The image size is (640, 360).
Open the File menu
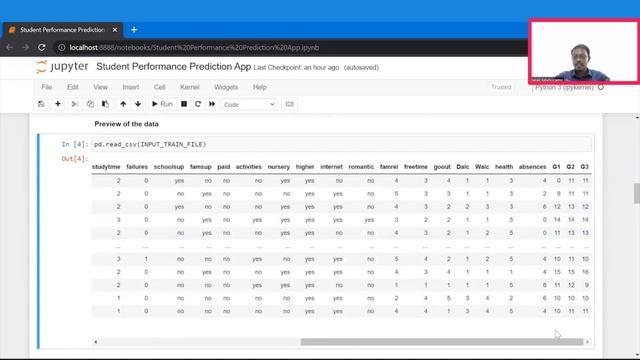(x=47, y=87)
